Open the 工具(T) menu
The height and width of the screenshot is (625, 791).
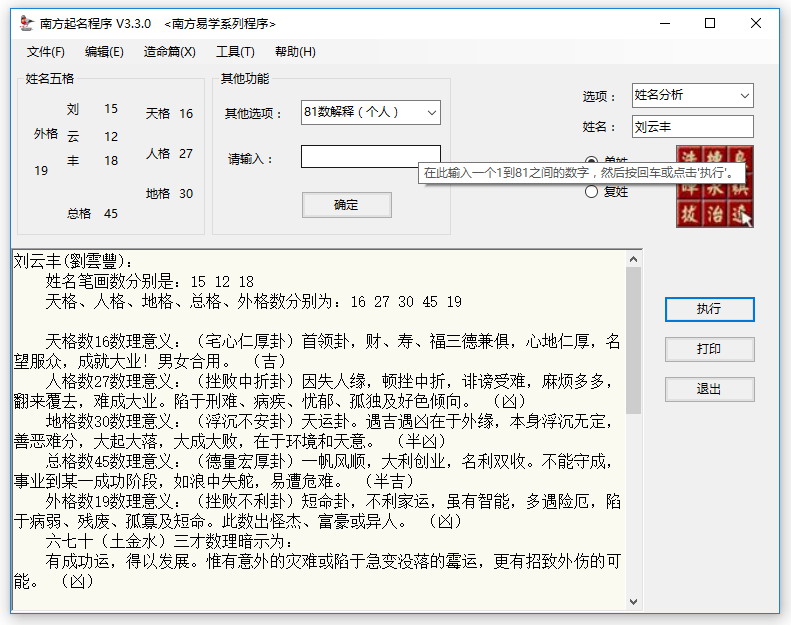pos(235,52)
